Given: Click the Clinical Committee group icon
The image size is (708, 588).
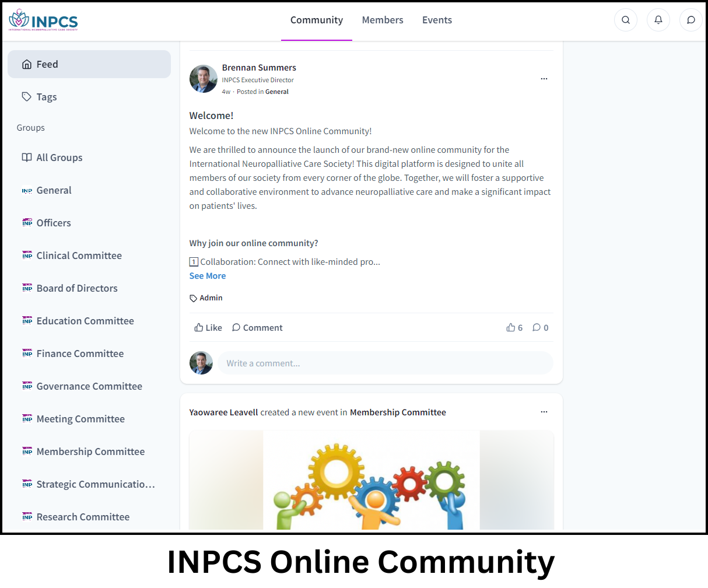Looking at the screenshot, I should pyautogui.click(x=27, y=256).
